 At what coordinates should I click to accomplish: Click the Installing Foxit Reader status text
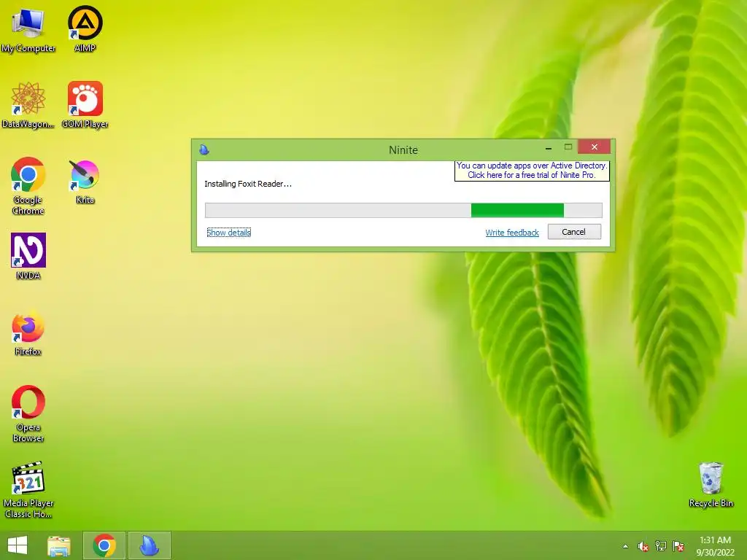[x=248, y=184]
